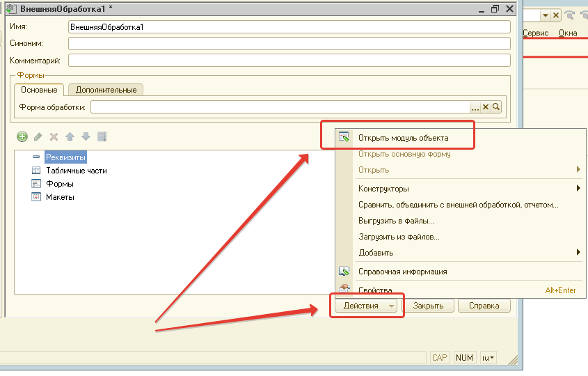This screenshot has height=376, width=588.
Task: Click the Move Down arrow icon
Action: [86, 136]
